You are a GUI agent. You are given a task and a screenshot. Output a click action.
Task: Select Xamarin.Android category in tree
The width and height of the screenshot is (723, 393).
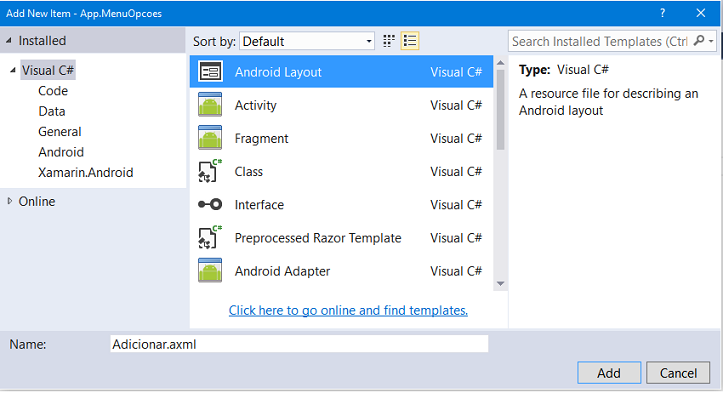coord(86,173)
